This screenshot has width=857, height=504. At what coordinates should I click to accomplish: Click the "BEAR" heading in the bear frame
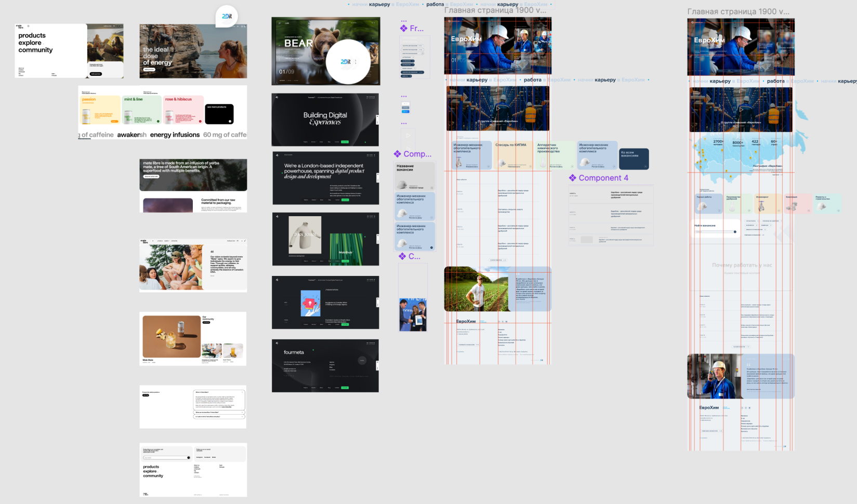click(298, 44)
